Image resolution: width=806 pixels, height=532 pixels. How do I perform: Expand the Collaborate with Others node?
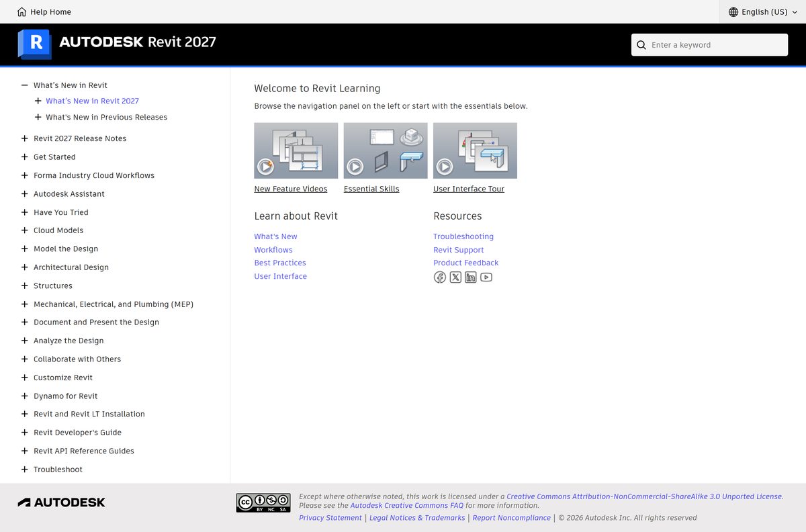(x=25, y=359)
